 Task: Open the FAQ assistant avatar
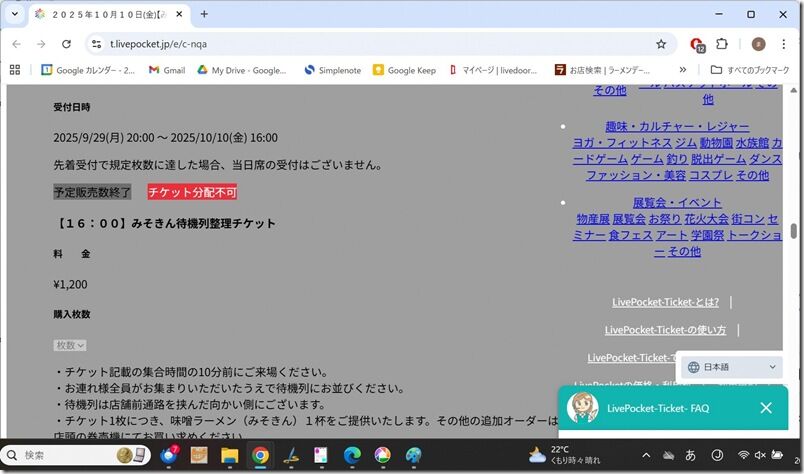[x=582, y=408]
